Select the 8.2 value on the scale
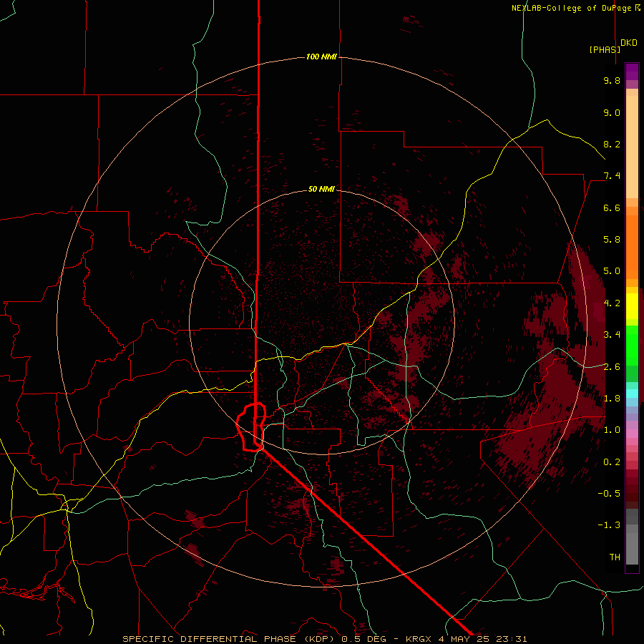The image size is (644, 644). 612,144
